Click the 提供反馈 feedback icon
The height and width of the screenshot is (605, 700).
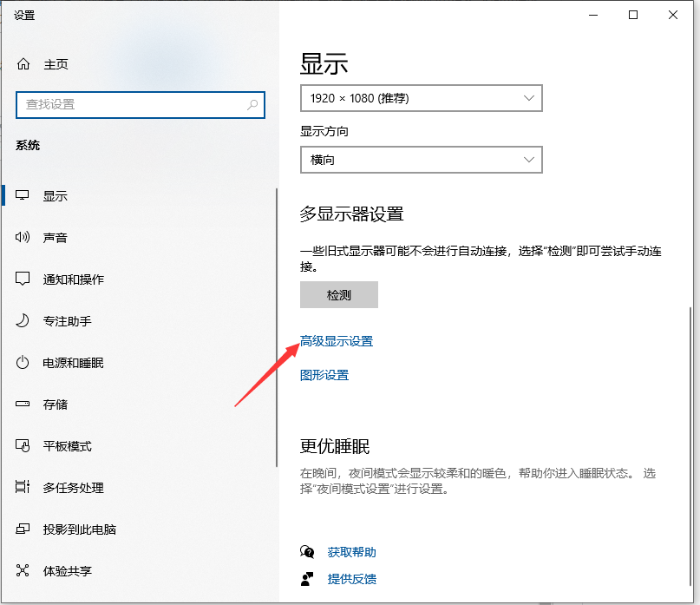click(x=306, y=578)
